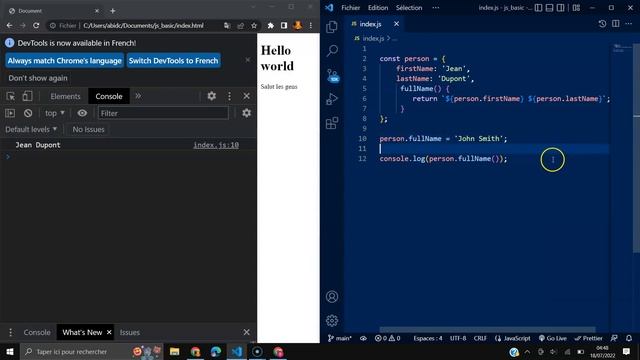Open the Run and Debug view
The image size is (640, 360).
click(x=332, y=99)
